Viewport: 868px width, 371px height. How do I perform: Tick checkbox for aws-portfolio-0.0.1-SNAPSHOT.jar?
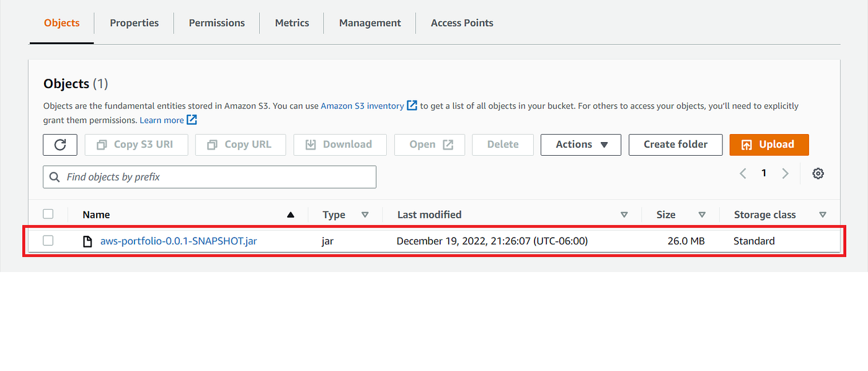tap(48, 241)
